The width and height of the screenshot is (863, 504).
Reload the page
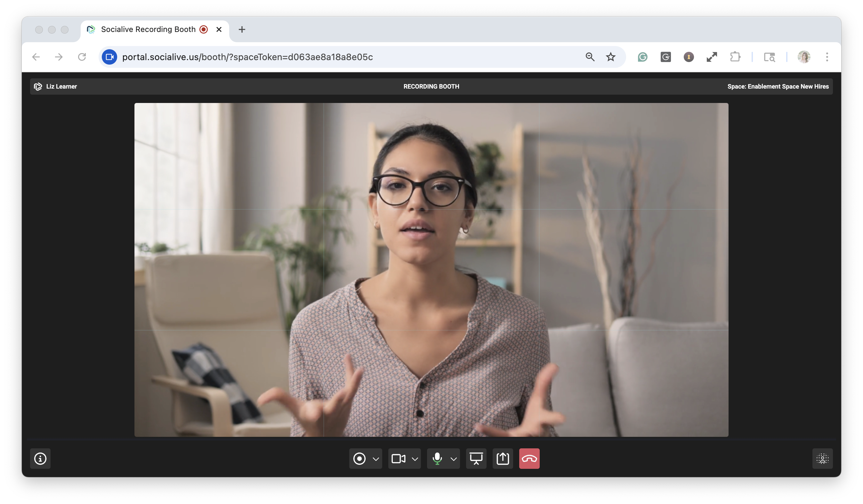pos(82,57)
